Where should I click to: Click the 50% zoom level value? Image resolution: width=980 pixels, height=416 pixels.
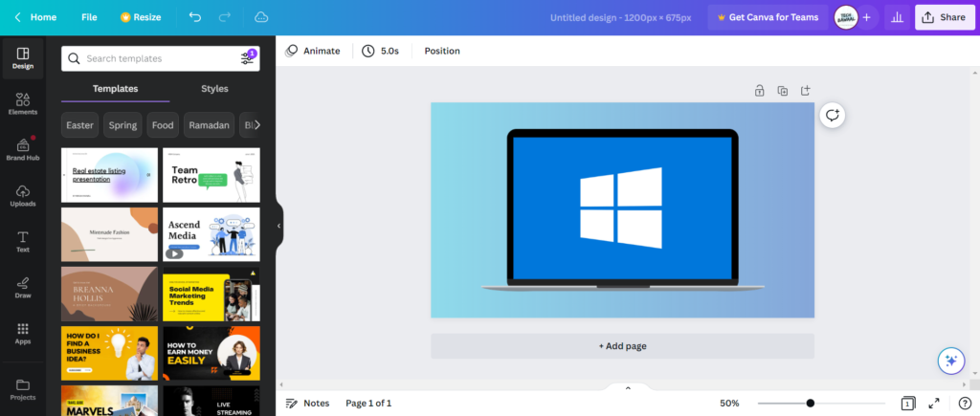click(x=729, y=404)
